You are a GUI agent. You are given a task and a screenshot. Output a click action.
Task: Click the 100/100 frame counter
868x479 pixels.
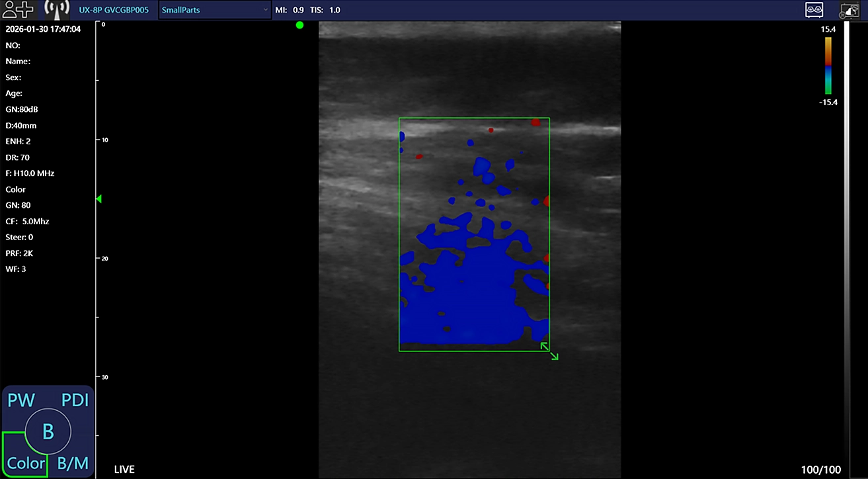[x=821, y=470]
